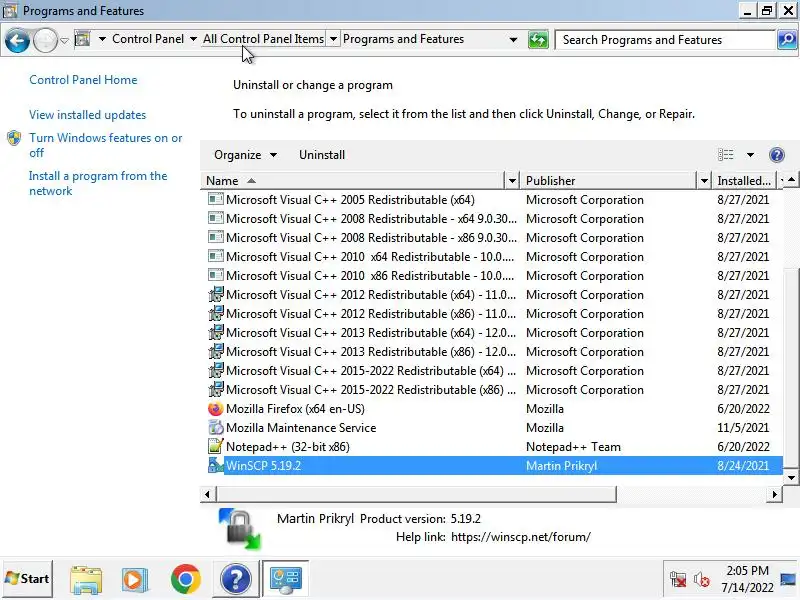The height and width of the screenshot is (600, 800).
Task: Select Visual C++ 2012 (x86) installer icon
Action: click(216, 313)
